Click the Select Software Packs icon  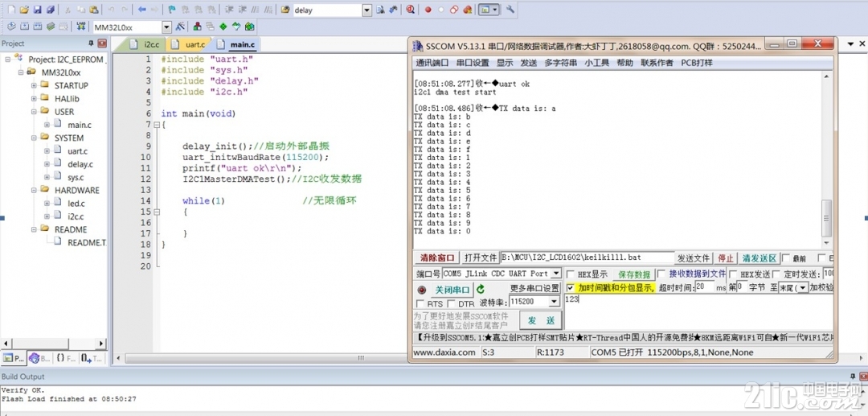[x=236, y=26]
